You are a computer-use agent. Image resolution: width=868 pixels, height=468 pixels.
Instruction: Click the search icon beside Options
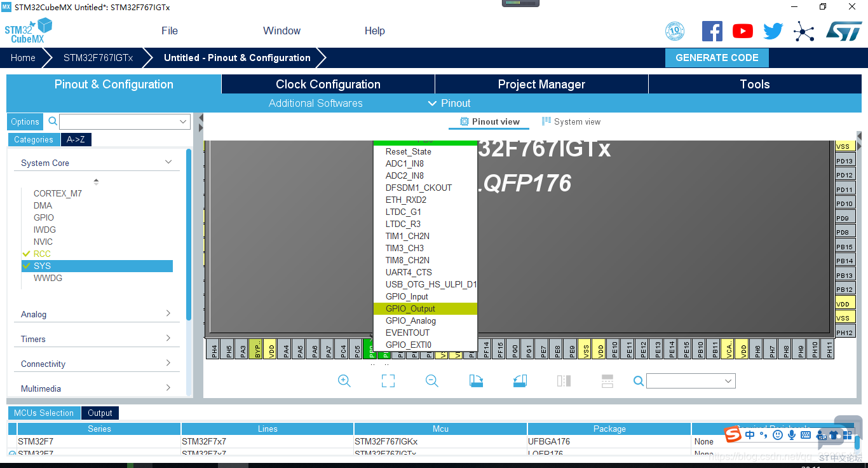click(x=53, y=121)
